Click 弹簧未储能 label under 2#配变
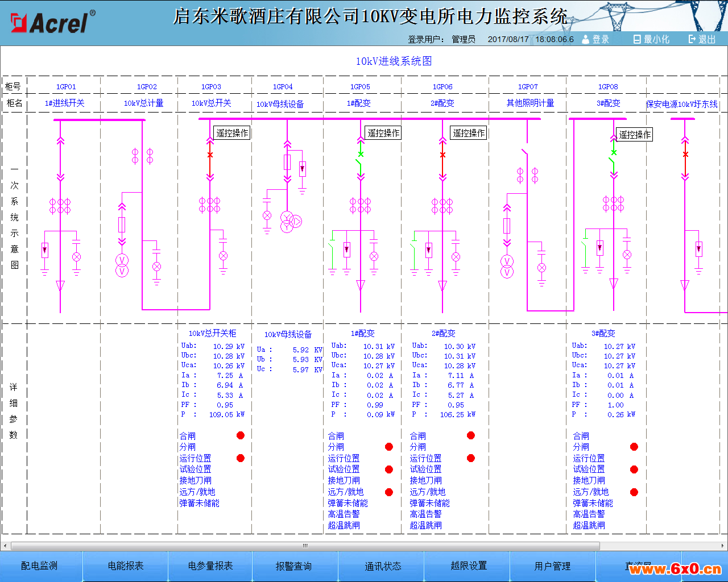Image resolution: width=728 pixels, height=582 pixels. pos(429,503)
